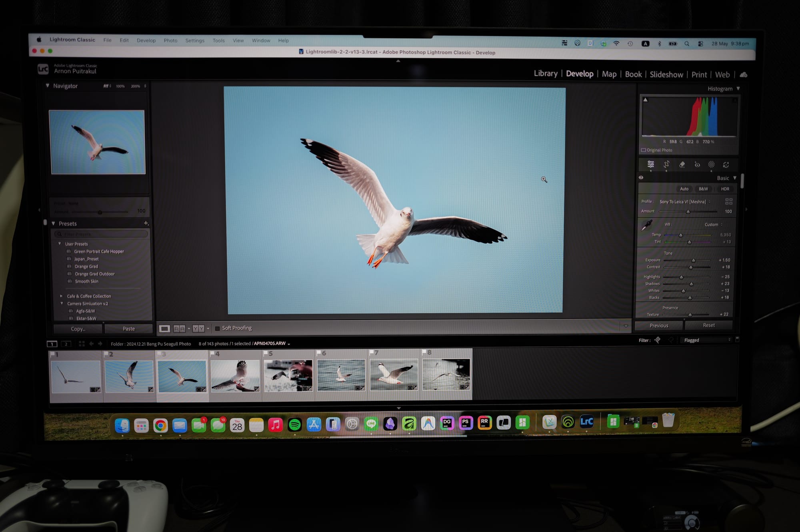Open second window display button 2
Image resolution: width=800 pixels, height=532 pixels.
pyautogui.click(x=66, y=344)
